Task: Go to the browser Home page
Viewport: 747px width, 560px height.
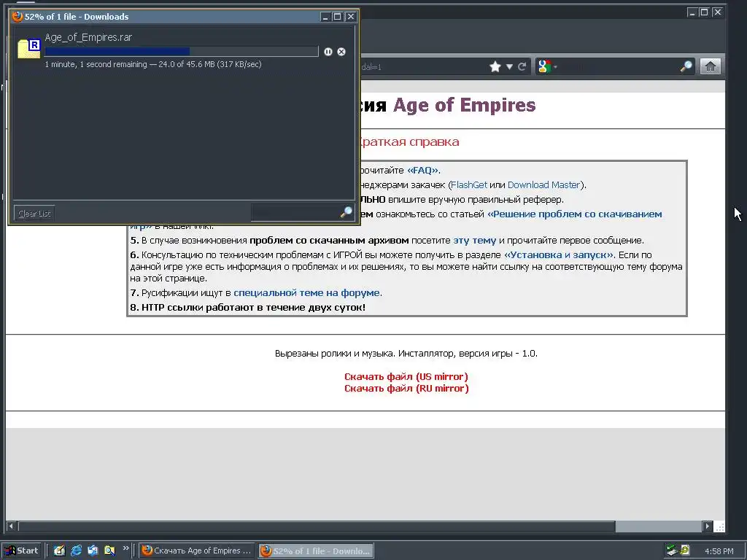Action: (x=711, y=66)
